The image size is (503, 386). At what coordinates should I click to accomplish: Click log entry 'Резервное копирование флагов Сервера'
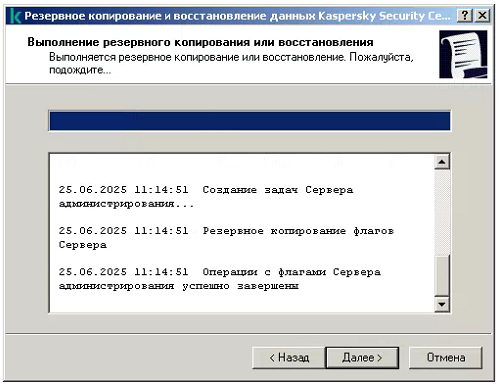(226, 238)
